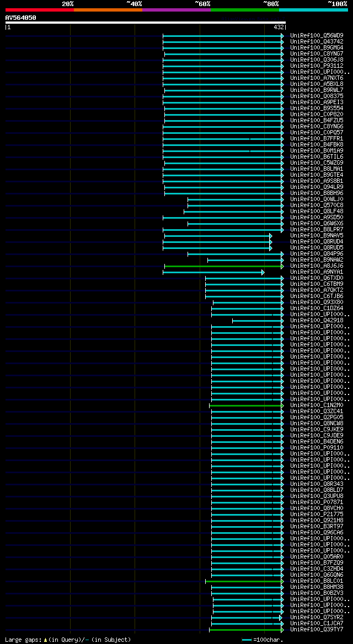This screenshot has width=353, height=644.
Task: Click the end position label 432
Action: pos(279,28)
